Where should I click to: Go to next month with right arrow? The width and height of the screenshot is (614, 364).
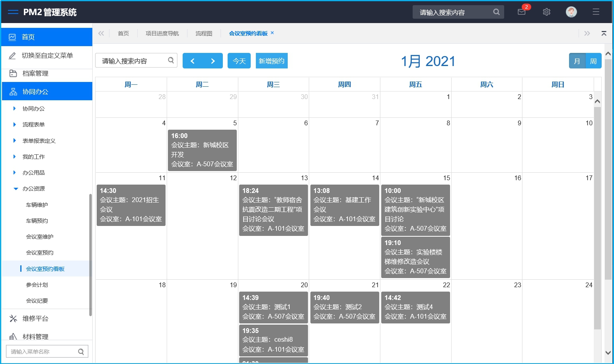click(213, 61)
